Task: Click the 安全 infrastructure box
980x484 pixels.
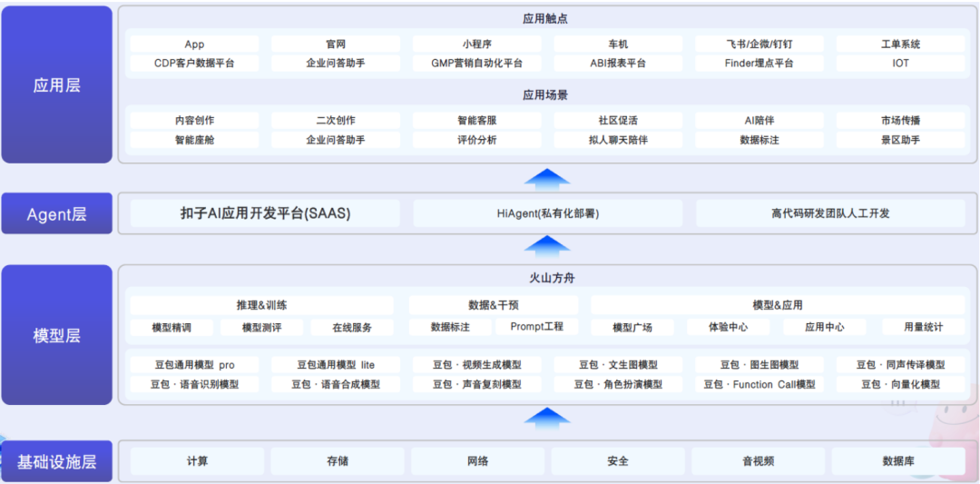Action: coord(618,461)
